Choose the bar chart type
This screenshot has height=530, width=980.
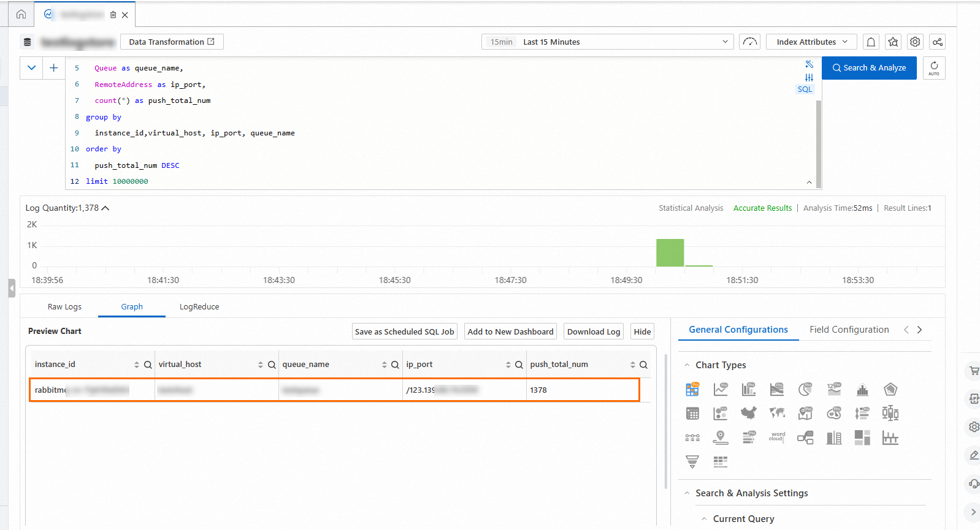click(x=749, y=389)
